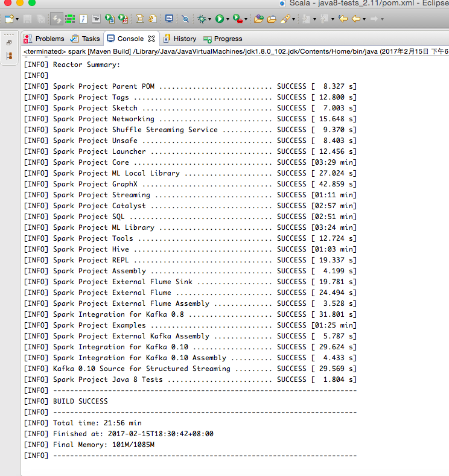Switch to the History tab
The image size is (449, 476).
click(180, 39)
